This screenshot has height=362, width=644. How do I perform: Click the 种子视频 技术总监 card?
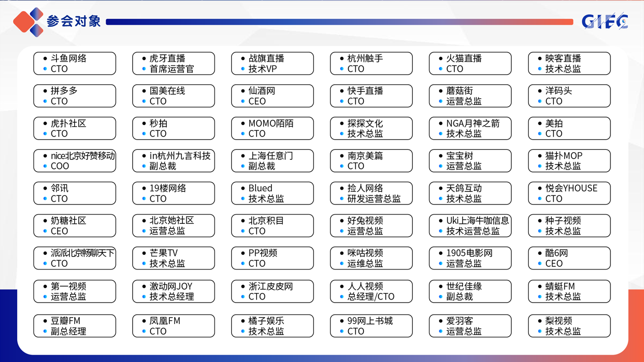[569, 226]
